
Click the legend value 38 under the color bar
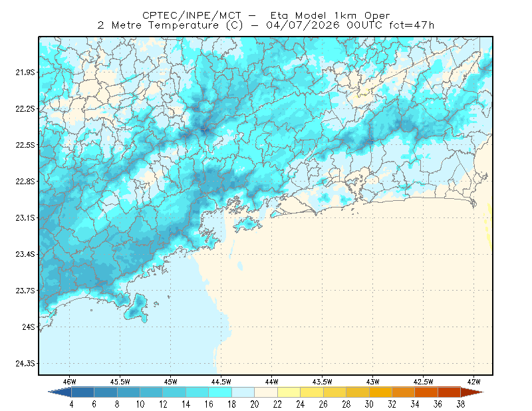tap(461, 404)
